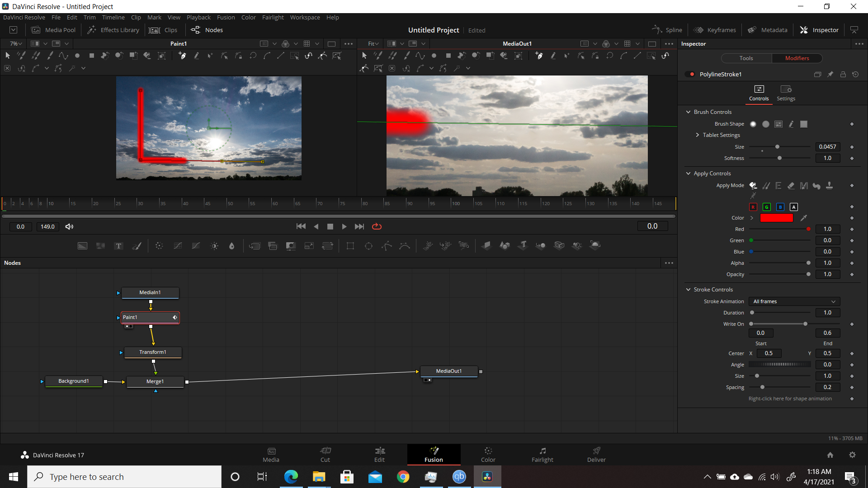
Task: Pick color with the eyedropper icon
Action: (x=804, y=218)
